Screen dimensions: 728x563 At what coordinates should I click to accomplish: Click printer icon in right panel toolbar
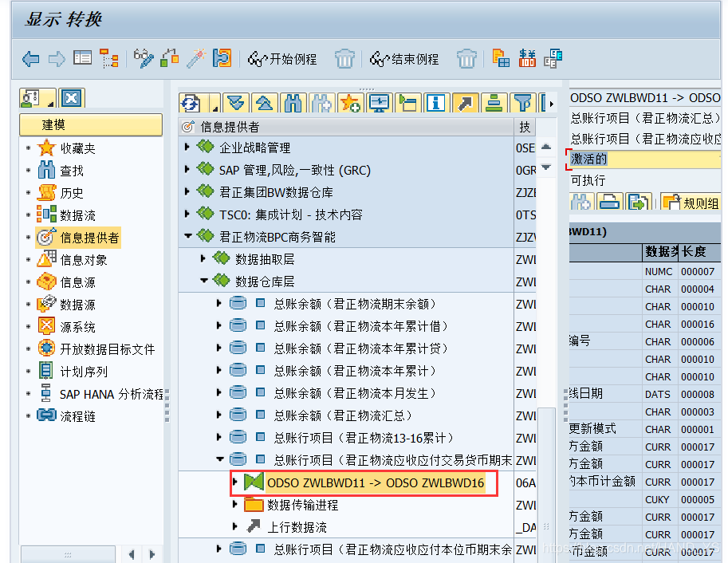pos(609,202)
